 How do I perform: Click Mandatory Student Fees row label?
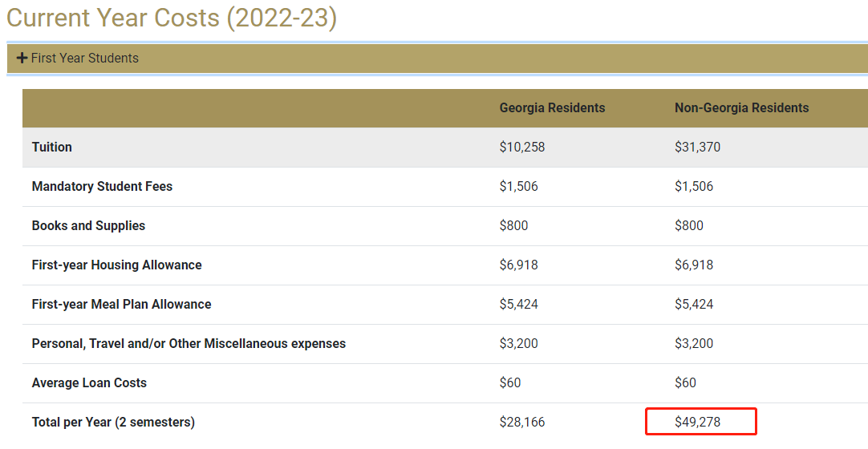[x=102, y=186]
